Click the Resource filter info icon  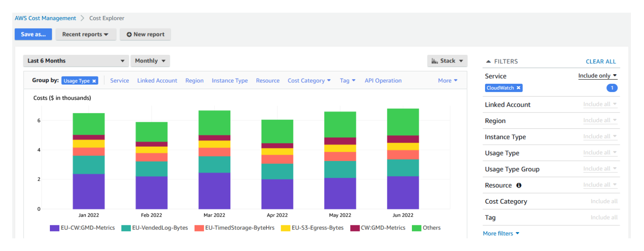519,185
